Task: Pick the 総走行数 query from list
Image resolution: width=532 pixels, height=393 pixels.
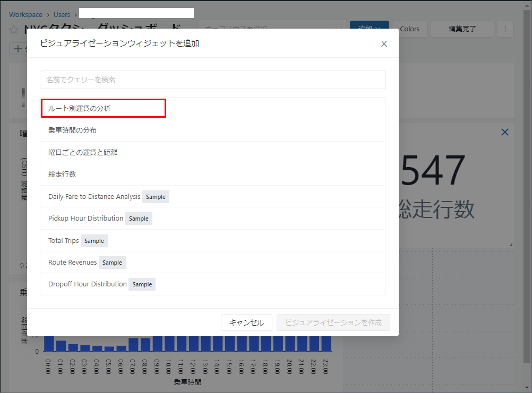Action: pyautogui.click(x=62, y=174)
